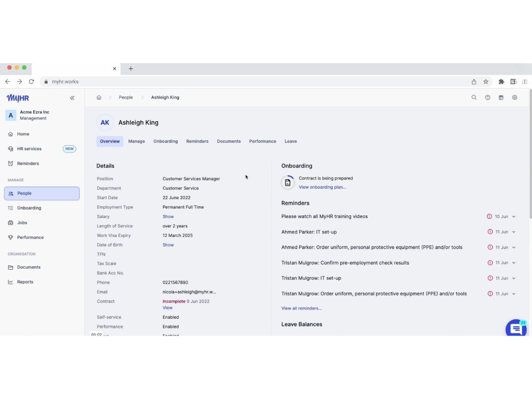Open a new browser tab
Screen dimensions: 532x399
(131, 69)
